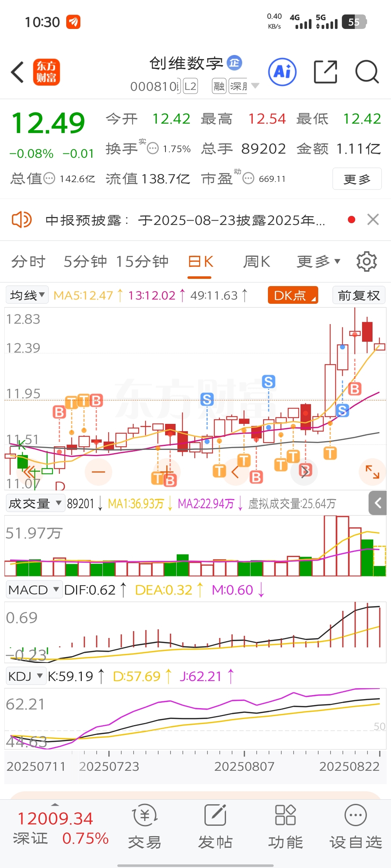Open the KDJ indicator dropdown
Screen dimensions: 391x868
(x=26, y=676)
